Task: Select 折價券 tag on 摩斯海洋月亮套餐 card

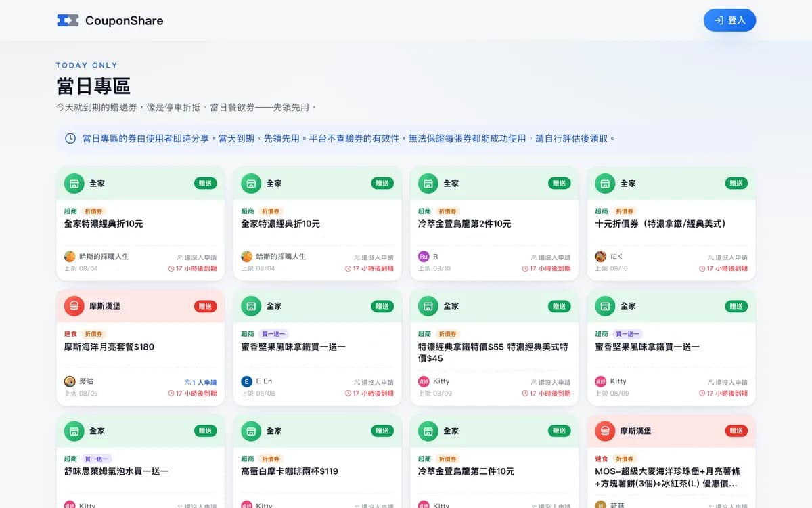Action: (x=93, y=334)
